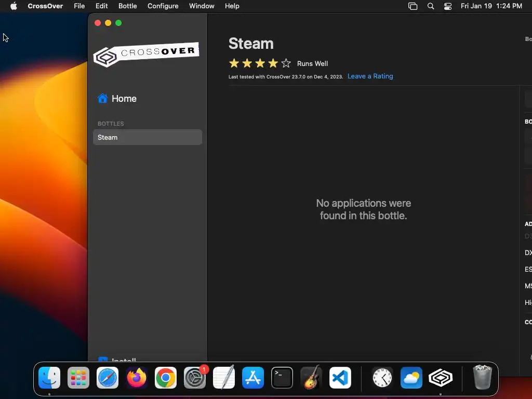
Task: Open the Apple menu
Action: [x=14, y=6]
